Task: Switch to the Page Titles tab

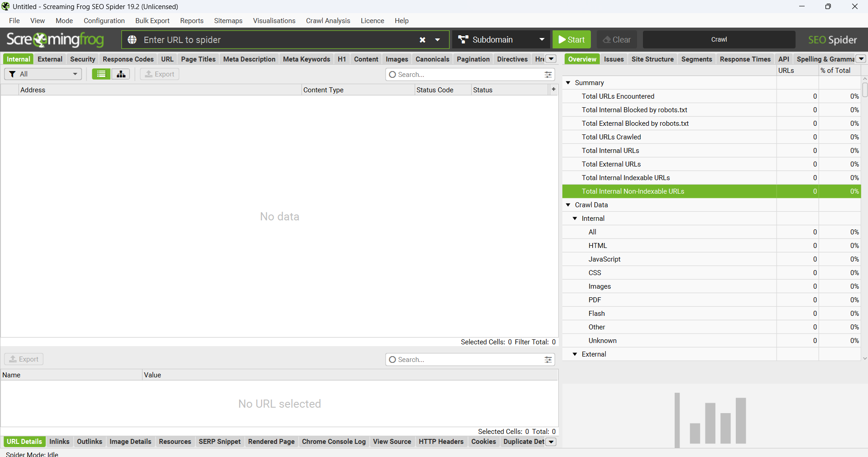Action: tap(198, 59)
